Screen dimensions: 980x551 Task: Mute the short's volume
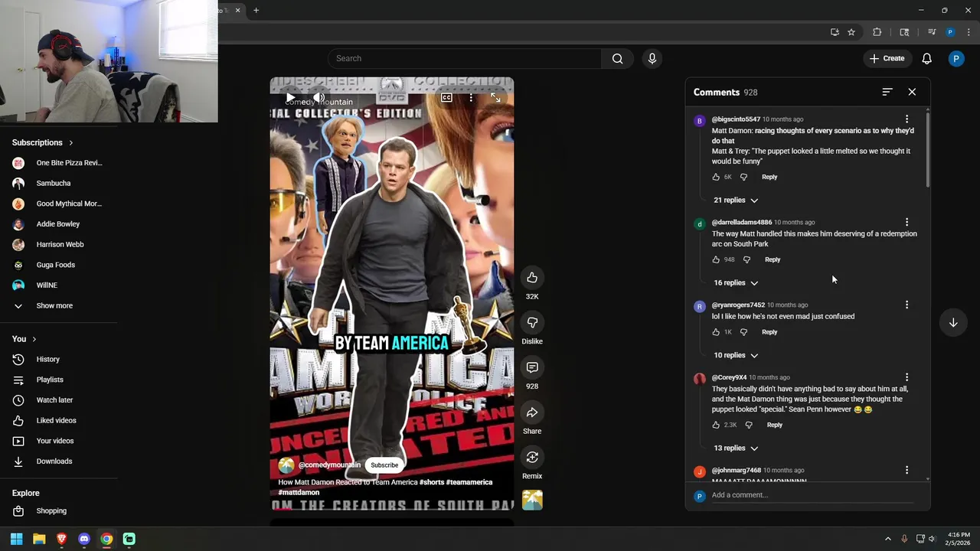pyautogui.click(x=318, y=97)
